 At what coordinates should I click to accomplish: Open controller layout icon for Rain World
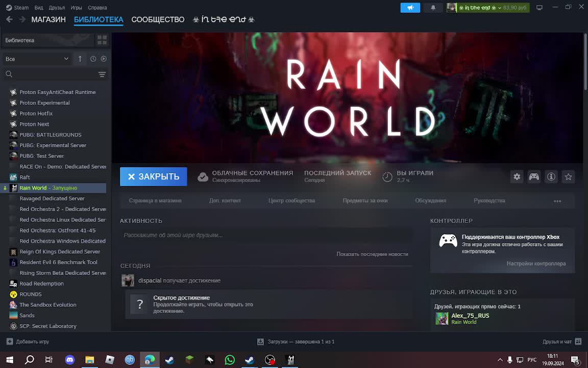click(534, 176)
